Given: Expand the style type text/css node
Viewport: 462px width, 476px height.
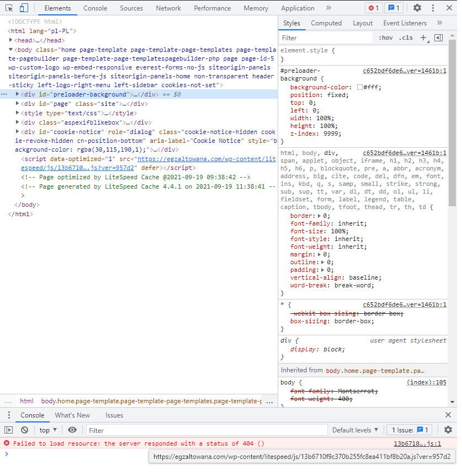Looking at the screenshot, I should tap(17, 113).
